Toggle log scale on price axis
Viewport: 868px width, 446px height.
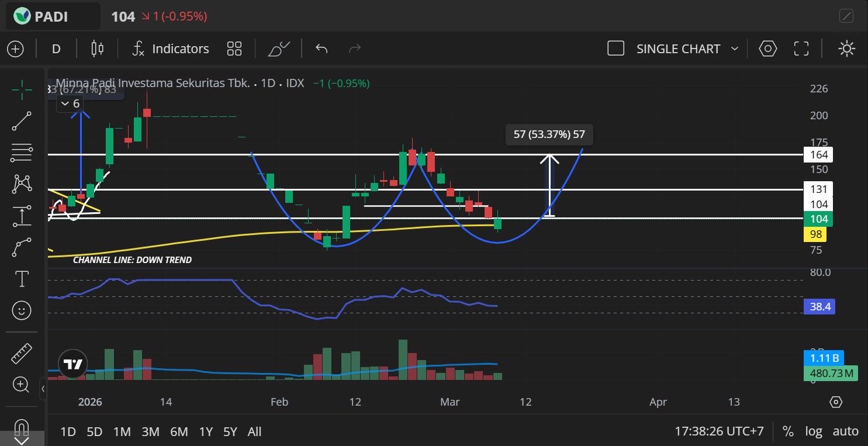coord(813,431)
